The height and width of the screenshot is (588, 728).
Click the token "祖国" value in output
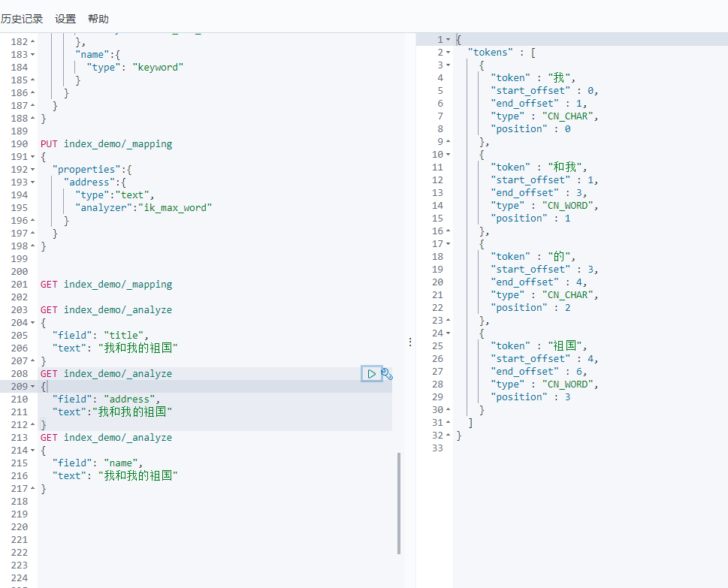click(564, 346)
